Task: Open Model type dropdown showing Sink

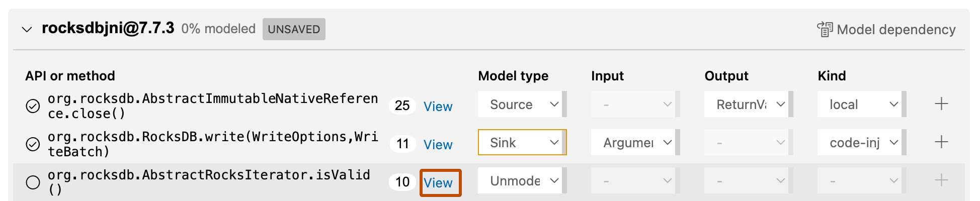Action: pyautogui.click(x=521, y=143)
